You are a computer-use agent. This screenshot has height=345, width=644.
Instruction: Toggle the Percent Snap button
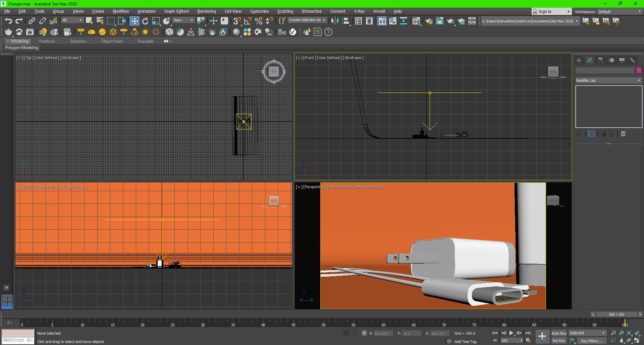coord(258,21)
